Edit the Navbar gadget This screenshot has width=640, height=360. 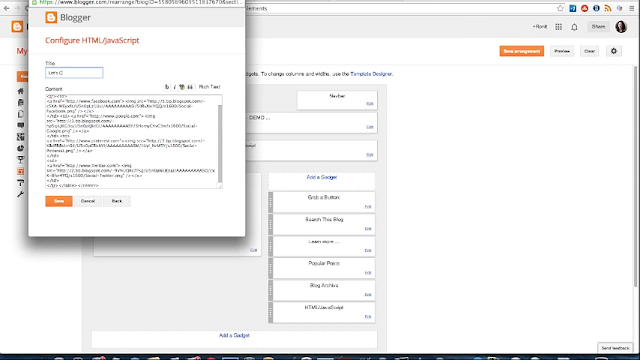pyautogui.click(x=370, y=104)
